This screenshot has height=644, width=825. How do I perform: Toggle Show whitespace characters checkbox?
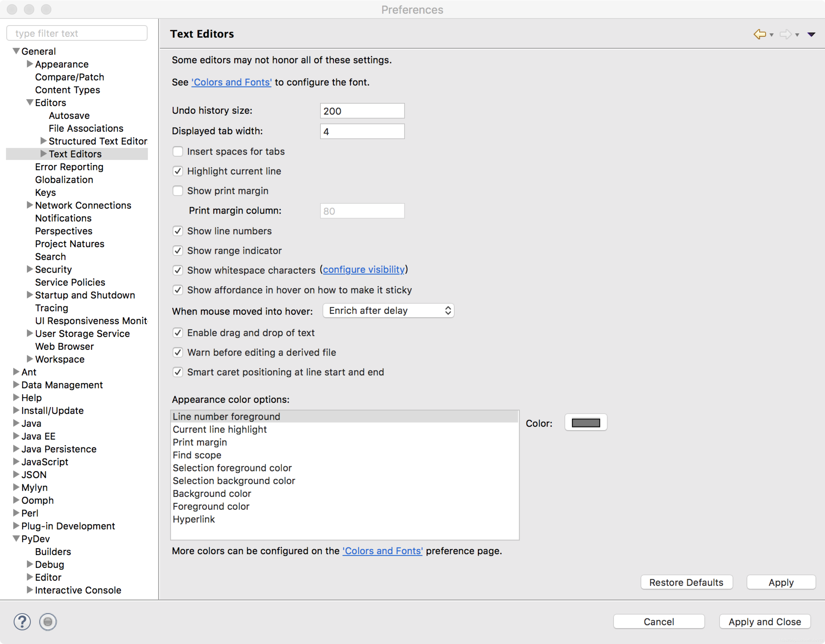pos(178,270)
